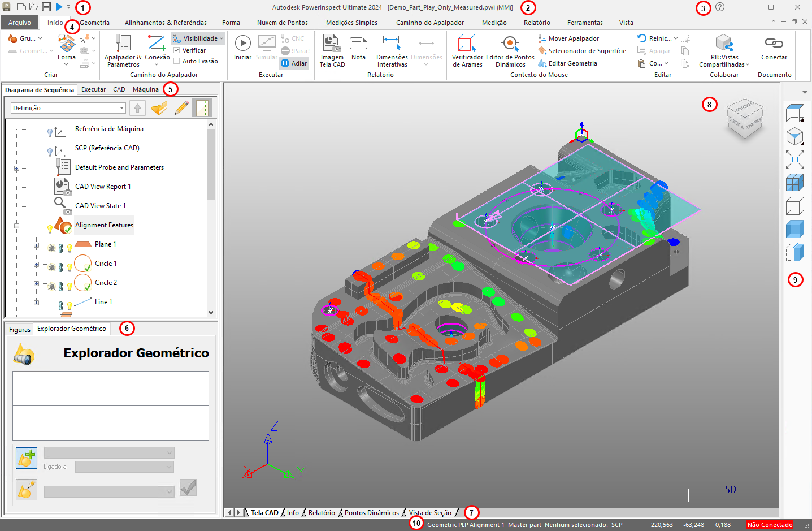Click the yellow checkmark icon in sequence panel
Screen dimensions: 812x531
159,107
